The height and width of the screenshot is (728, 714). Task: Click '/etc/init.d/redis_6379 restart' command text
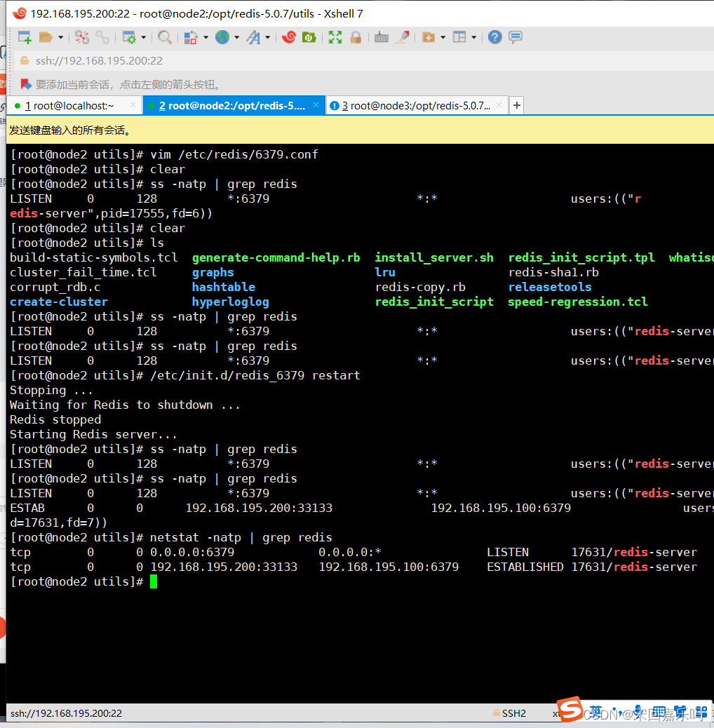tap(255, 375)
